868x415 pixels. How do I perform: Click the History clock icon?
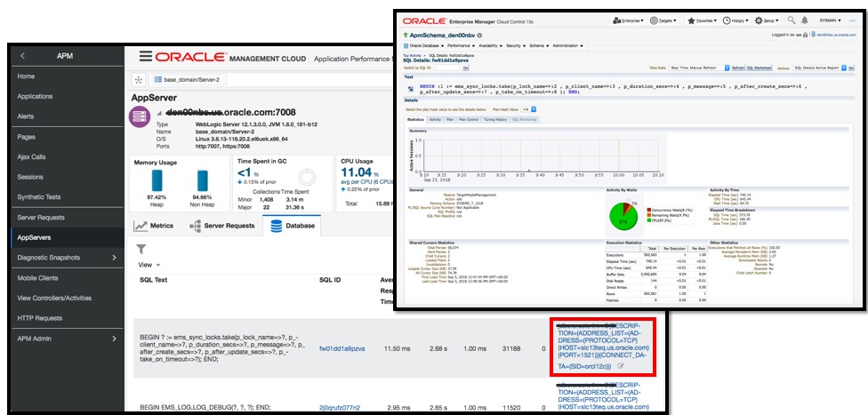point(727,20)
